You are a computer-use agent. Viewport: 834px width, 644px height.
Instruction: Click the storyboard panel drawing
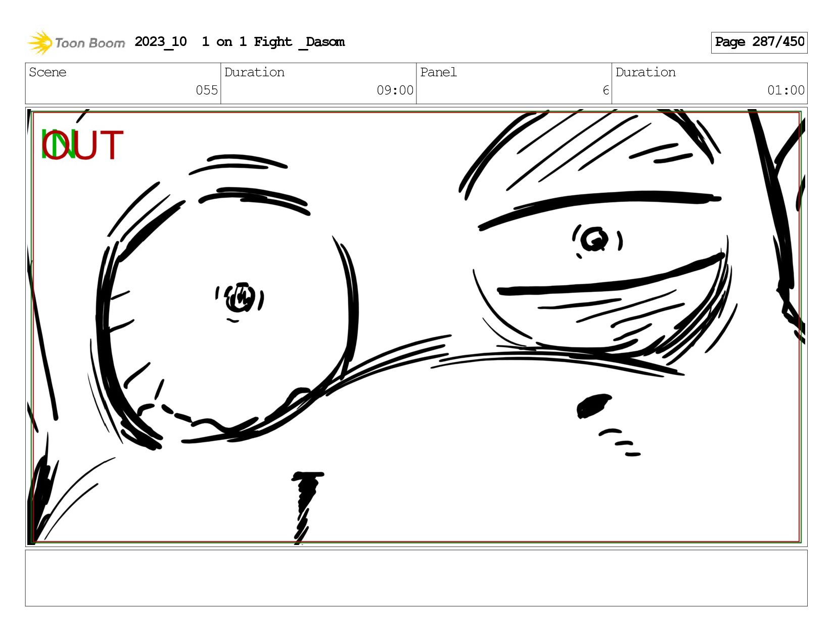416,327
